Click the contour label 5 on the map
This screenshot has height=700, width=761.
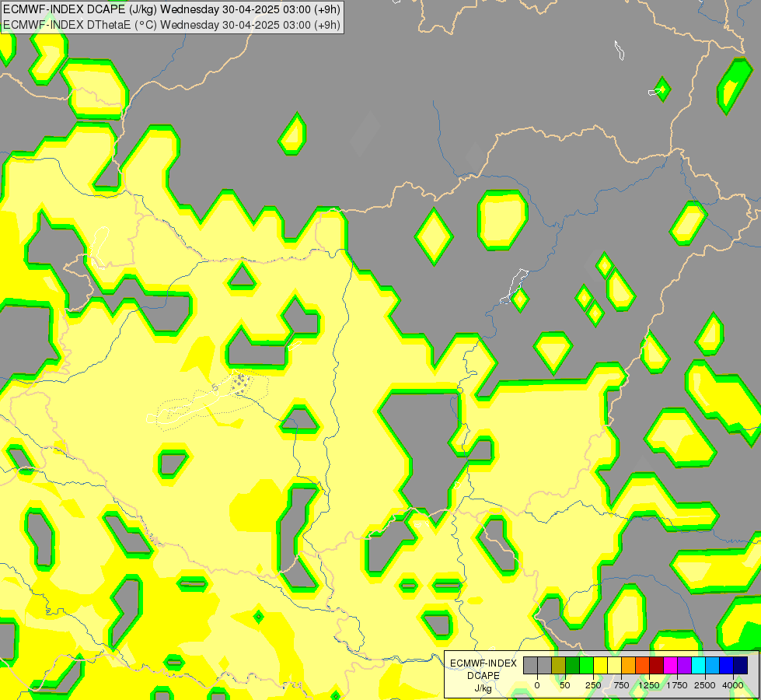(x=215, y=387)
